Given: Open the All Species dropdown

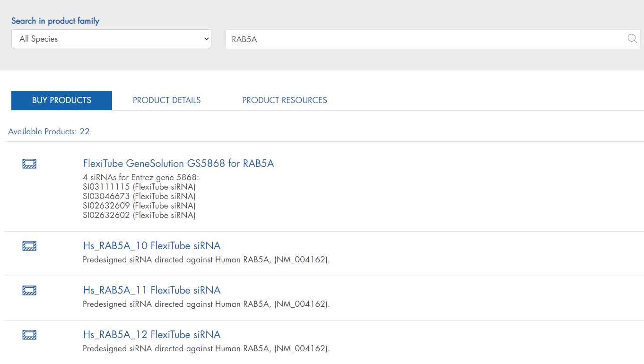Looking at the screenshot, I should [111, 39].
